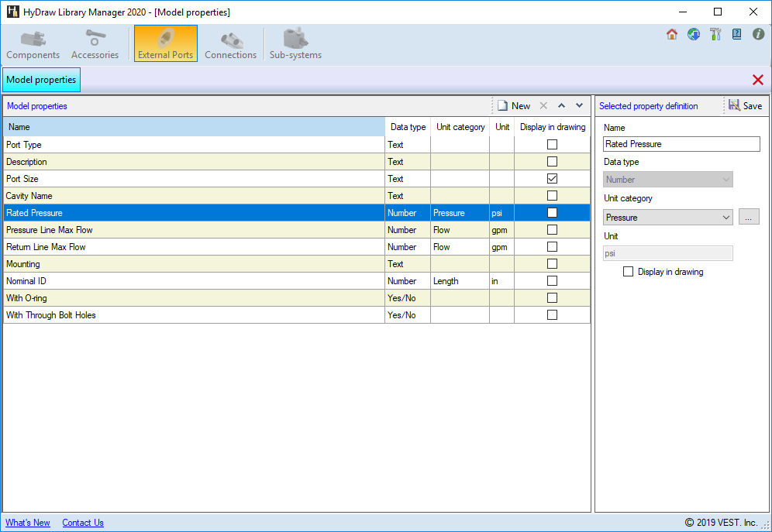Select the Model properties tab
Image resolution: width=772 pixels, height=532 pixels.
(41, 80)
